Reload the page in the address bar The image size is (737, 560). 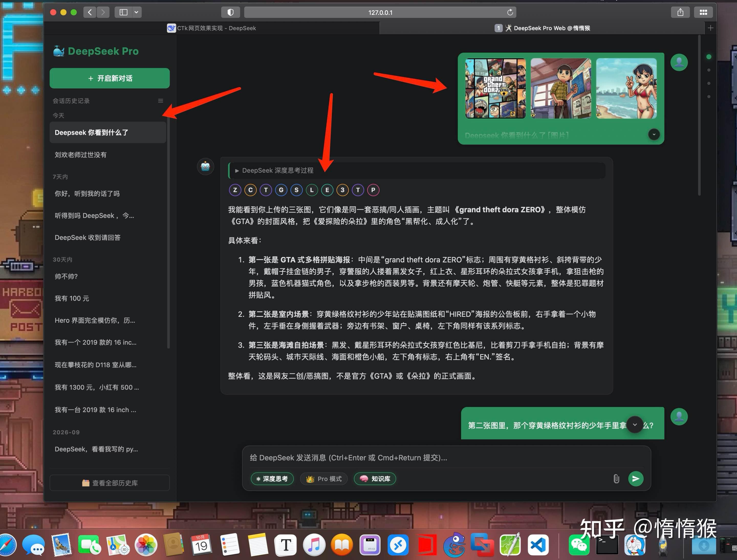510,12
